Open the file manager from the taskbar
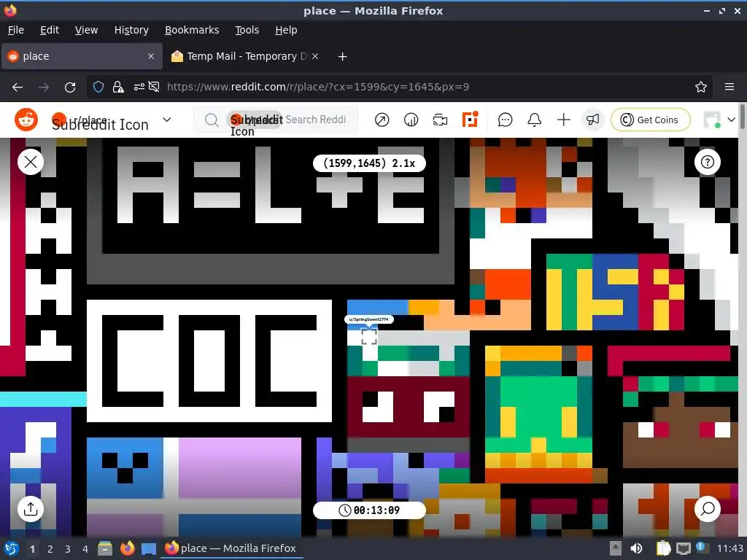 pyautogui.click(x=105, y=548)
